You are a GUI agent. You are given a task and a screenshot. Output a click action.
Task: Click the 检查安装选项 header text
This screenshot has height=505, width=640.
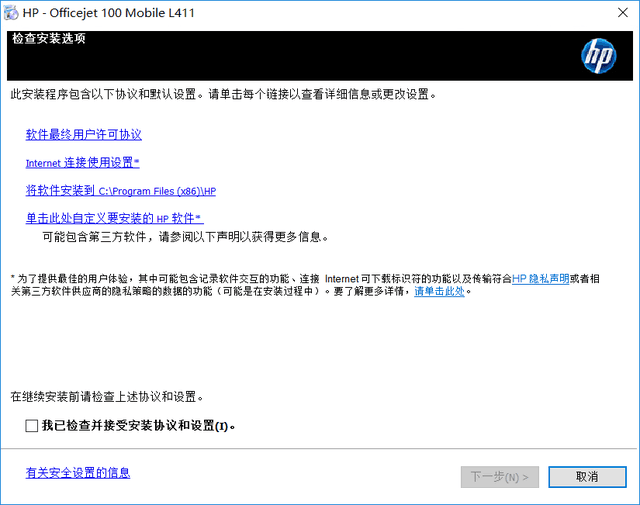click(49, 38)
